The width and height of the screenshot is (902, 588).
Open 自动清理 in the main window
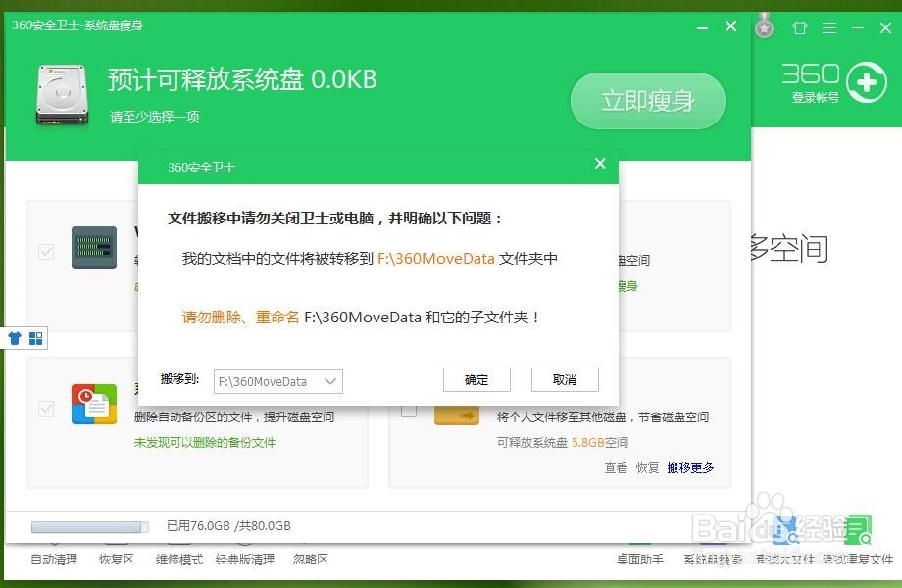click(x=54, y=560)
